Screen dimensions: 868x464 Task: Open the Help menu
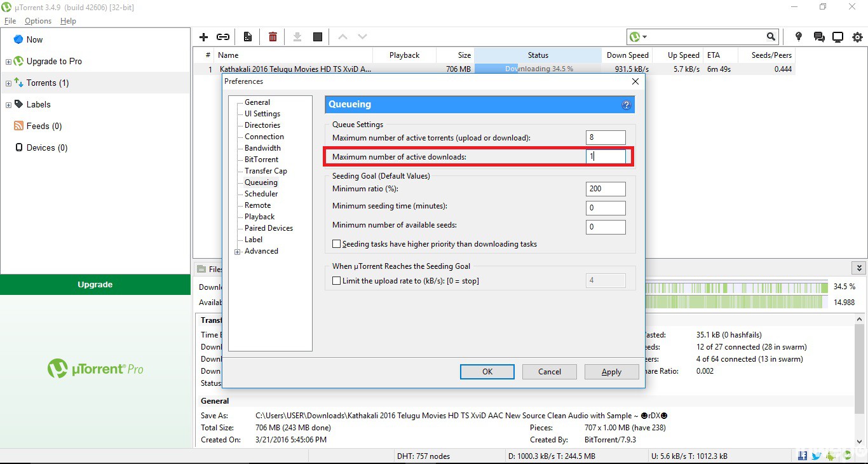pos(68,21)
